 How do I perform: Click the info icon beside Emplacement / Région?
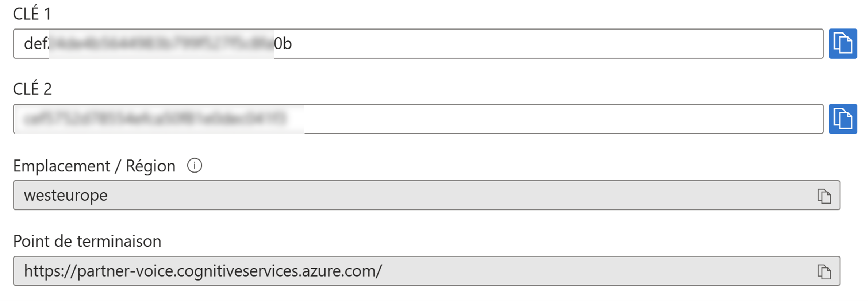195,166
